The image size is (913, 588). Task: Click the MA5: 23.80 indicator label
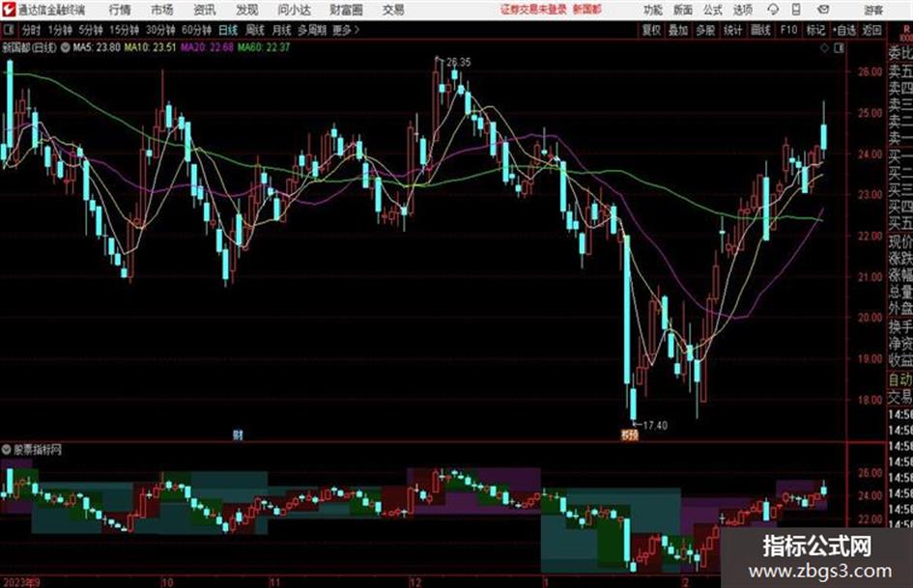click(x=97, y=47)
